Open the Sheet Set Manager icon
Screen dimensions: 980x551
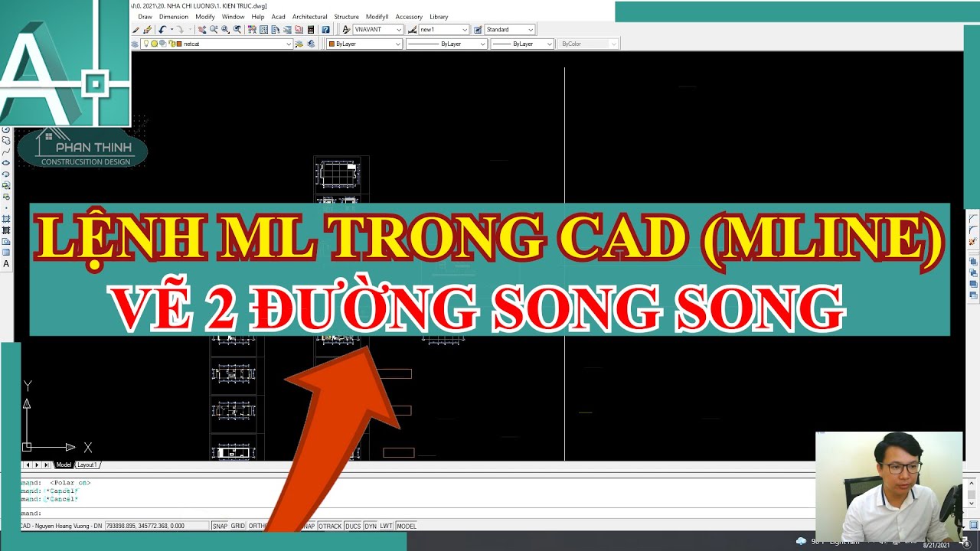[x=287, y=30]
